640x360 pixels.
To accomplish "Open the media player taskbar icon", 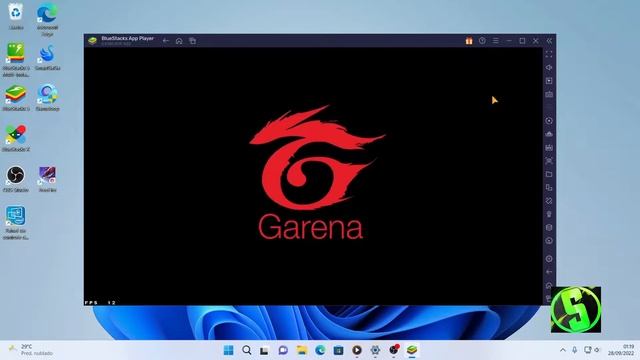I will pyautogui.click(x=357, y=350).
